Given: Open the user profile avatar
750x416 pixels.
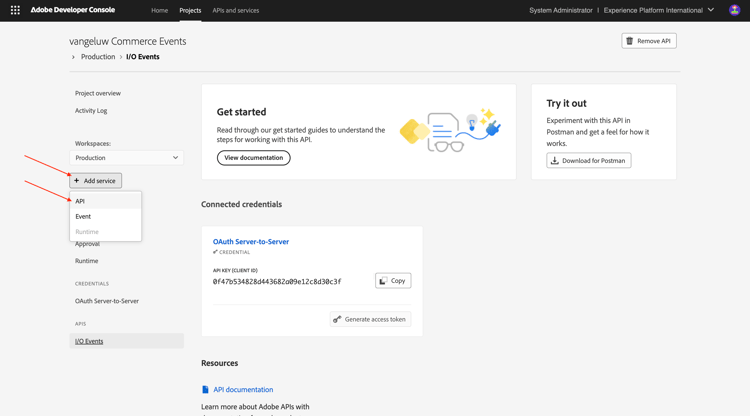Looking at the screenshot, I should [734, 10].
